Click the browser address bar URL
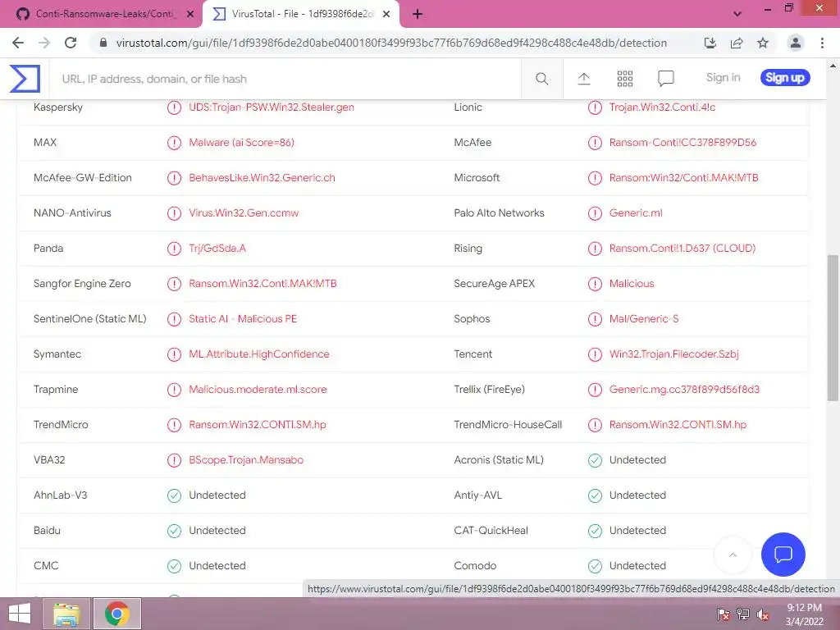The width and height of the screenshot is (840, 630). coord(391,43)
